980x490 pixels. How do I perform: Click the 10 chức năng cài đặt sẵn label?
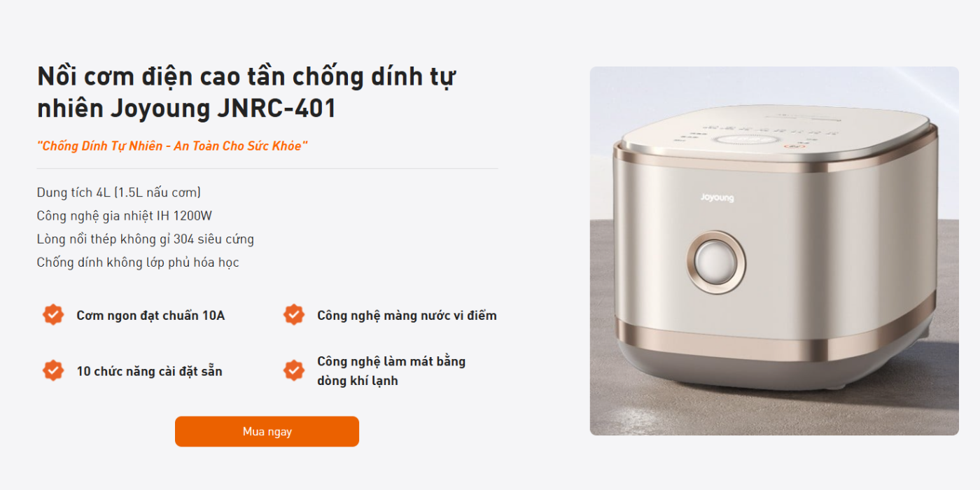(x=149, y=371)
